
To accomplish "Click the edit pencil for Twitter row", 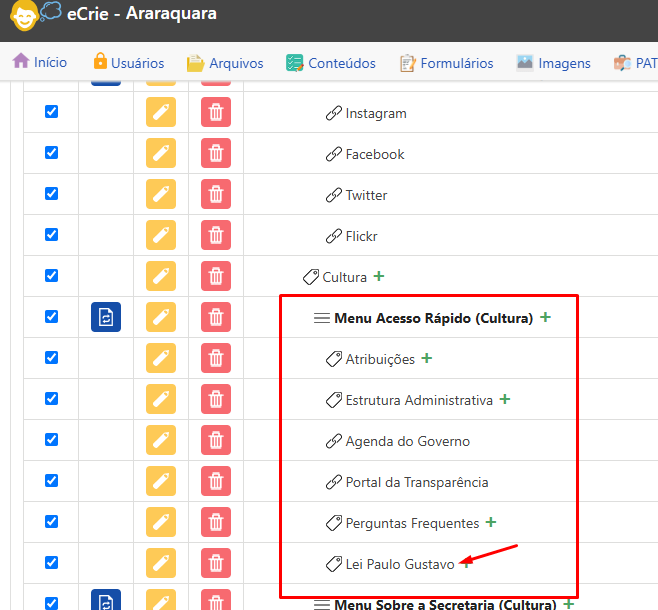I will [x=160, y=195].
